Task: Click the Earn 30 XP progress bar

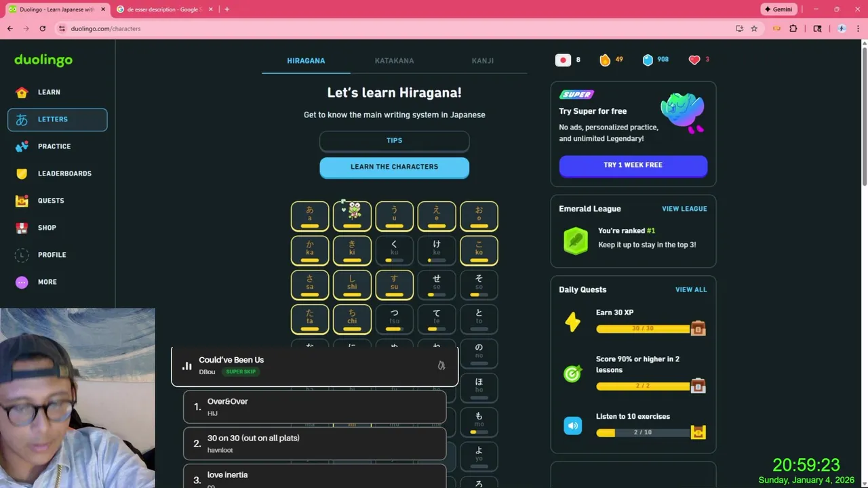Action: [x=643, y=329]
